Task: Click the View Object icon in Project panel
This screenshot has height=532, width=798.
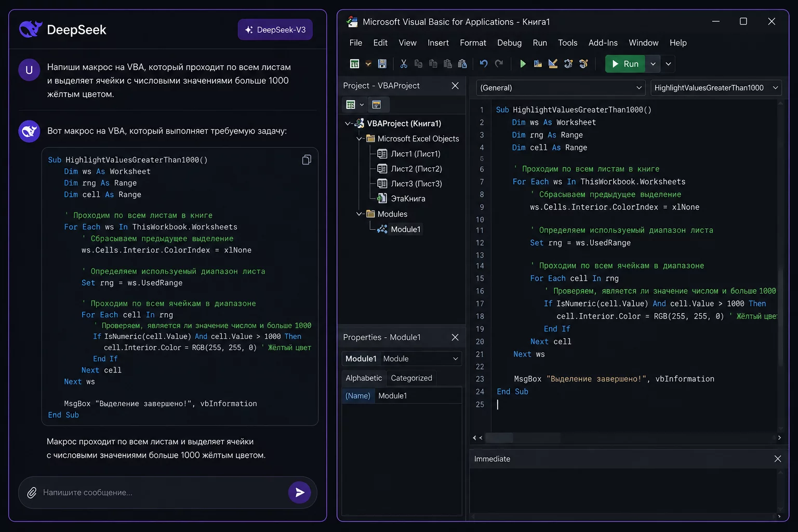Action: click(x=377, y=105)
